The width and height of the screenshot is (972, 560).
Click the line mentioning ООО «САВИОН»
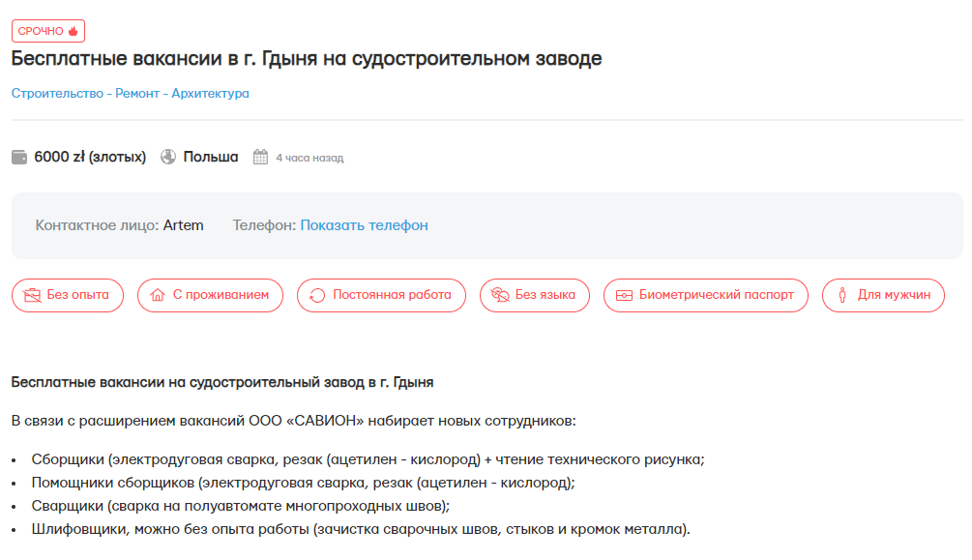[x=293, y=421]
